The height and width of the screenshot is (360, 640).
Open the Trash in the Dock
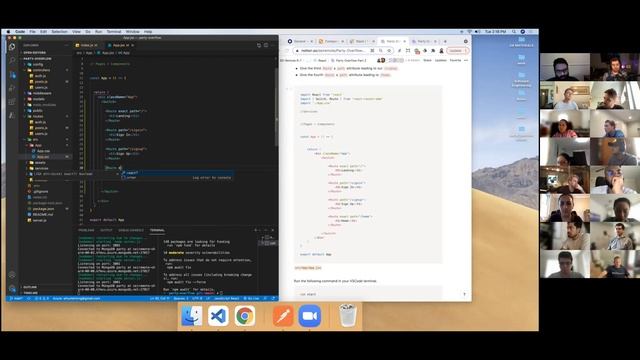(348, 316)
